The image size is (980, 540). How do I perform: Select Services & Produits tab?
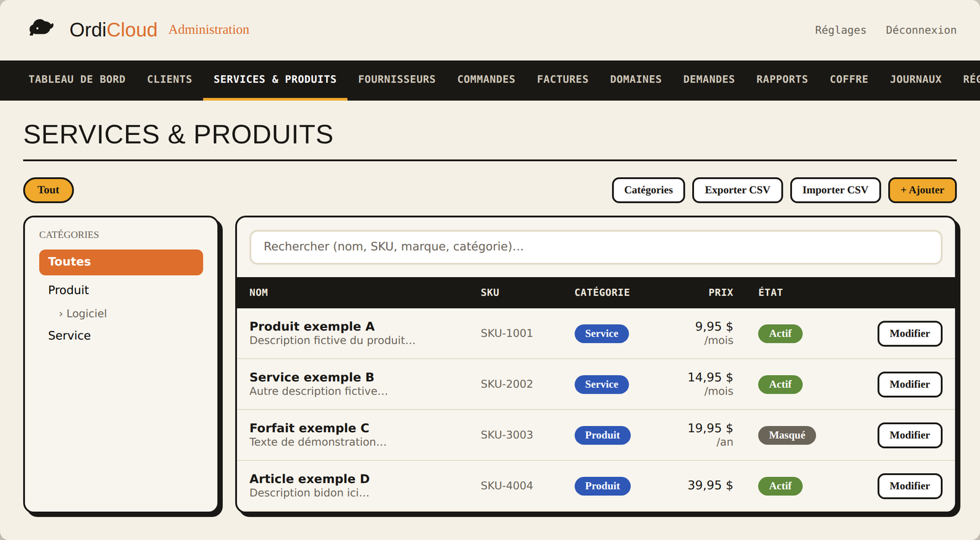tap(275, 80)
